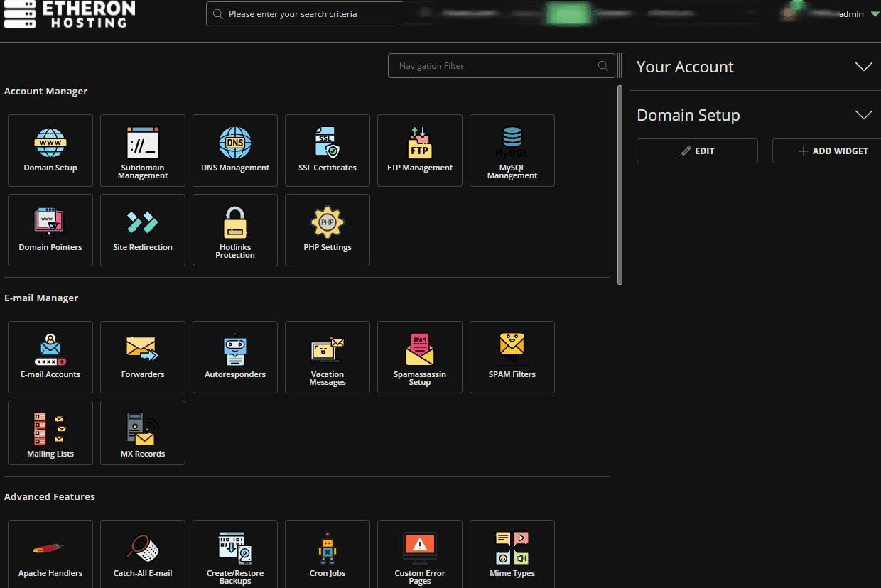Open E-mail Accounts
The width and height of the screenshot is (881, 588).
click(50, 357)
